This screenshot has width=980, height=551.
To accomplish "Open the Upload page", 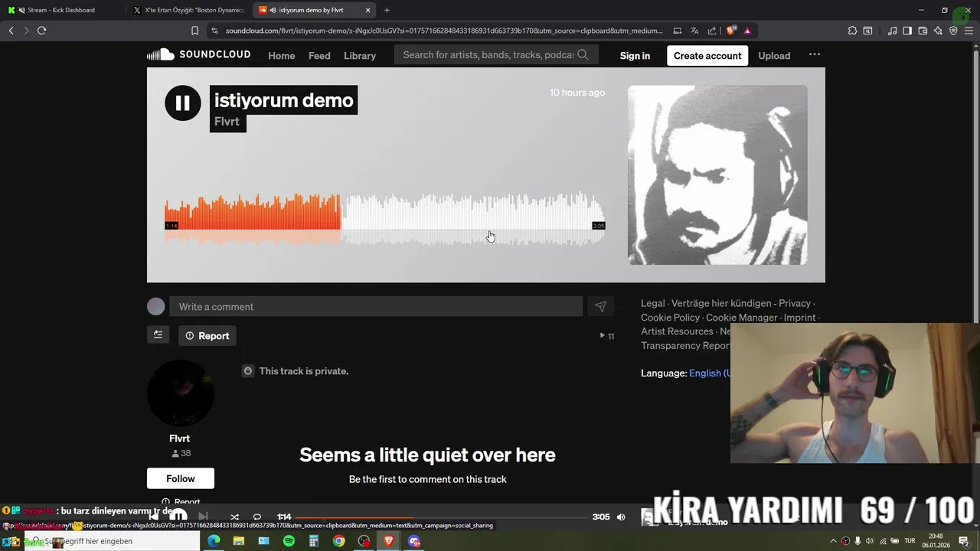I will coord(774,56).
